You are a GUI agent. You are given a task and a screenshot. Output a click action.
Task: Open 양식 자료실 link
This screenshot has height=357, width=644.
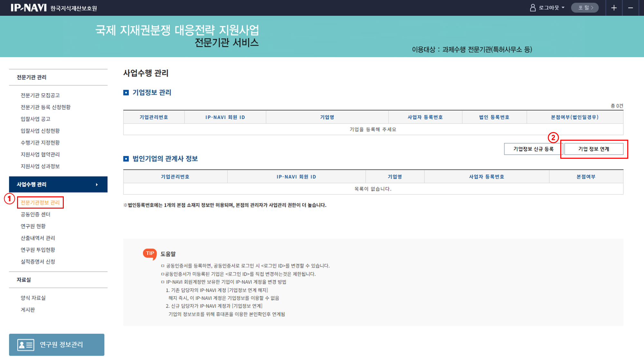[x=33, y=298]
